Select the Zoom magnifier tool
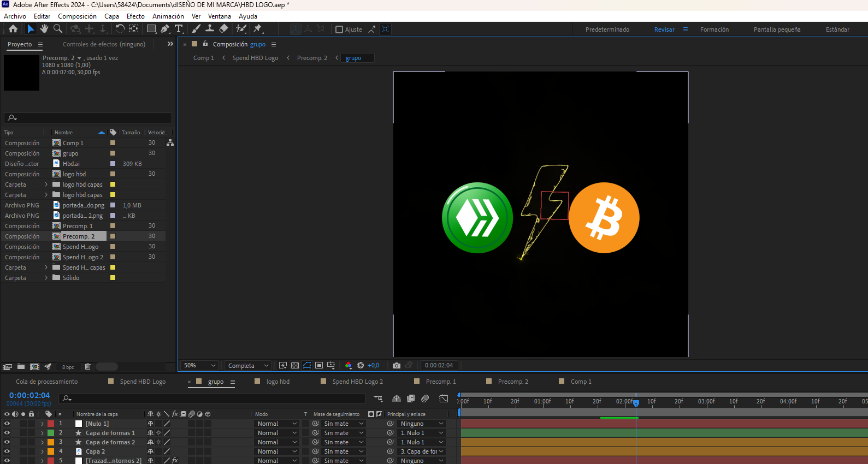Viewport: 868px width, 464px height. 58,29
